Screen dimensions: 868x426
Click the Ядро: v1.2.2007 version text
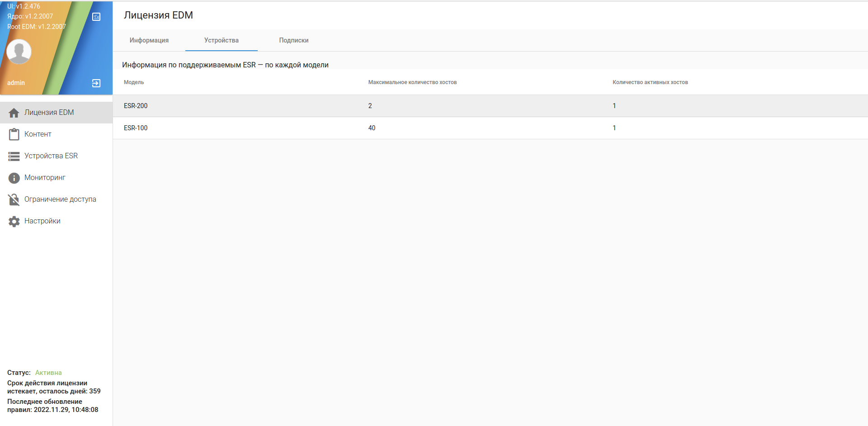(x=30, y=16)
